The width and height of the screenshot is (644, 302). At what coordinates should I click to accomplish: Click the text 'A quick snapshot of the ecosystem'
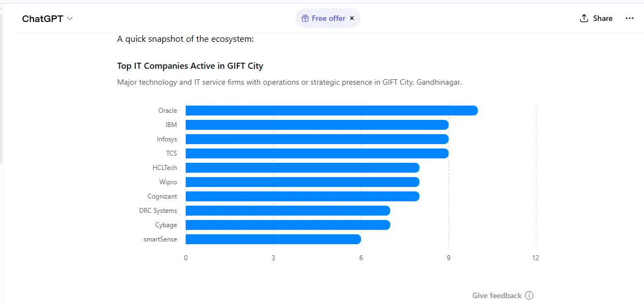[x=186, y=39]
